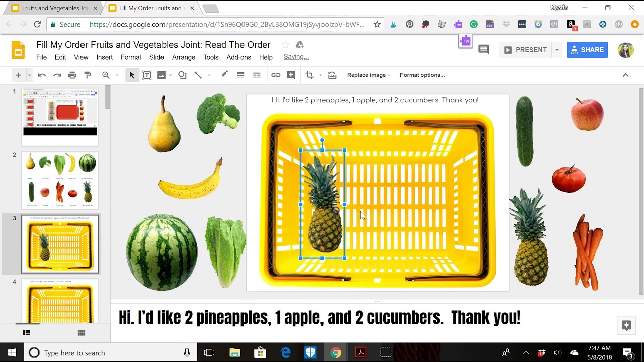This screenshot has height=362, width=644.
Task: Switch to filmstrip view
Action: point(27,333)
